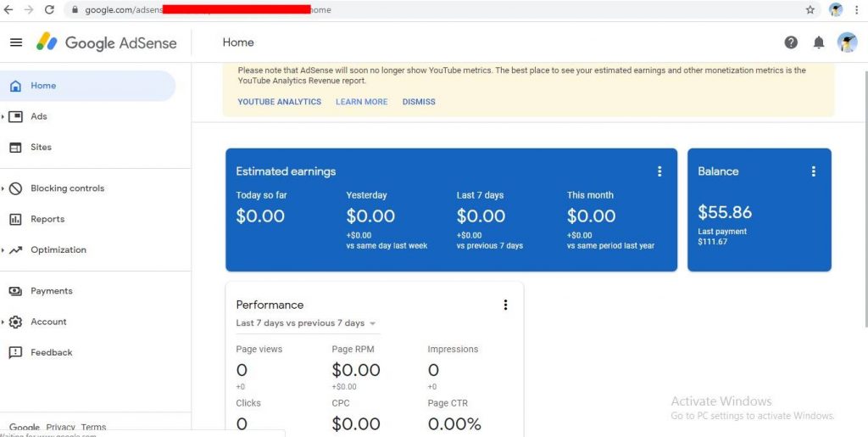Click Last payment $111.67 text
Screen dimensions: 868x437
(722, 237)
